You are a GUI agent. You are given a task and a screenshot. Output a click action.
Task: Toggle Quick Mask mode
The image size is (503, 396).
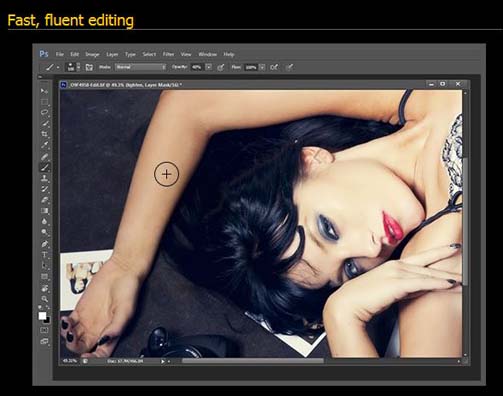pos(44,330)
